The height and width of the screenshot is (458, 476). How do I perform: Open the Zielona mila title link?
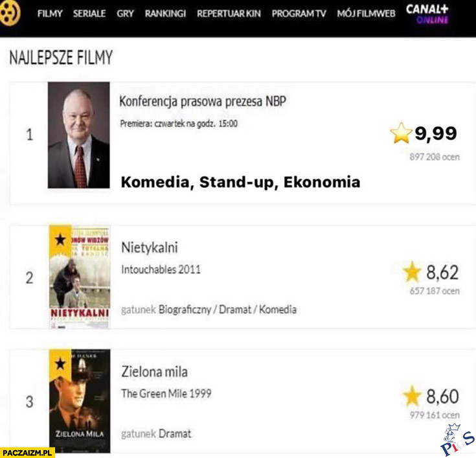tap(155, 372)
